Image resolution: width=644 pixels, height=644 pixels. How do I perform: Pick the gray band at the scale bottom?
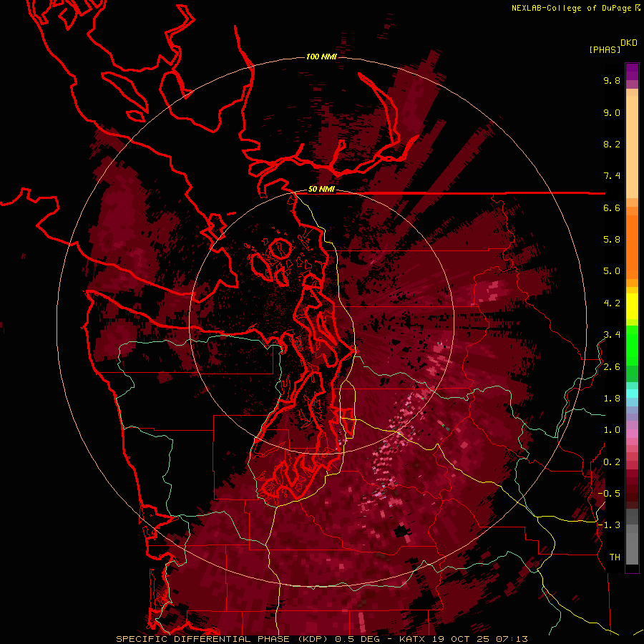(x=632, y=538)
